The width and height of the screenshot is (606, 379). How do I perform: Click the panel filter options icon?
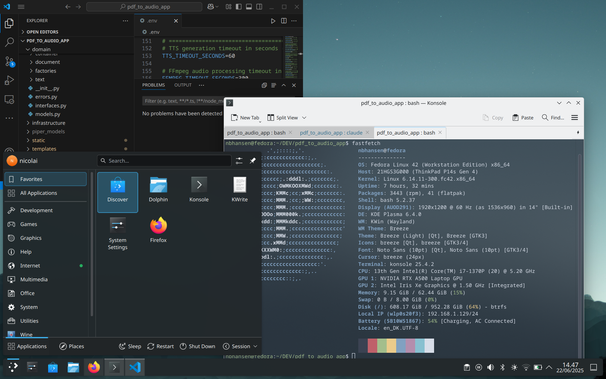pyautogui.click(x=274, y=85)
